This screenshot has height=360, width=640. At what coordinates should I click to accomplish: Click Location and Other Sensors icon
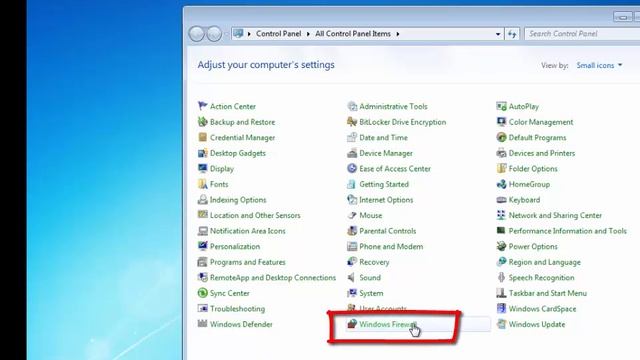pos(202,215)
